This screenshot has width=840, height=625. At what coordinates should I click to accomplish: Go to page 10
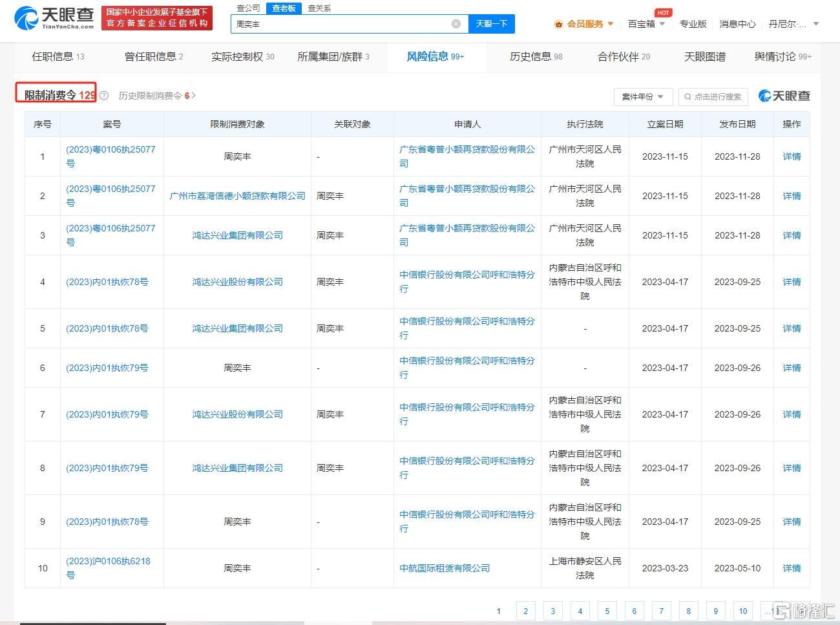(x=743, y=611)
